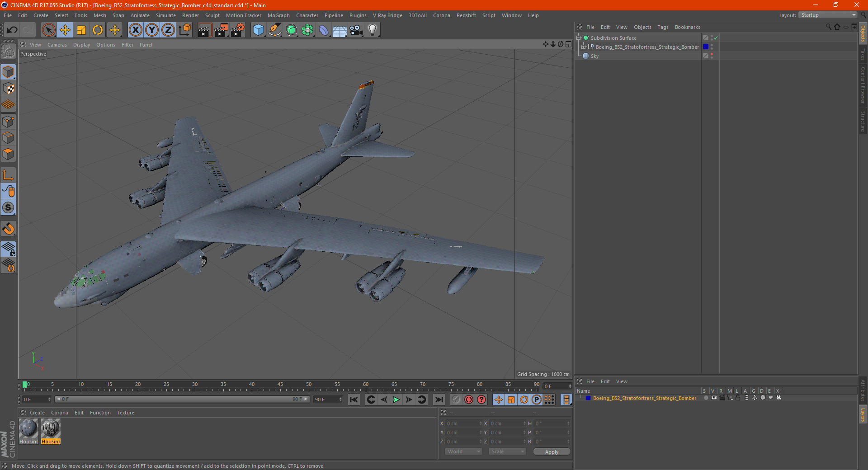Play the animation forward
The height and width of the screenshot is (470, 868).
396,399
